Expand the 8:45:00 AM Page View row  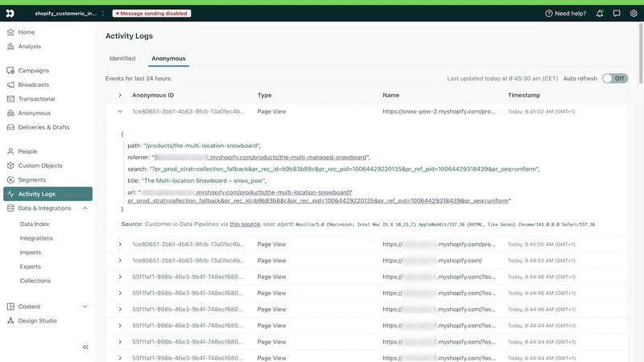pos(120,245)
